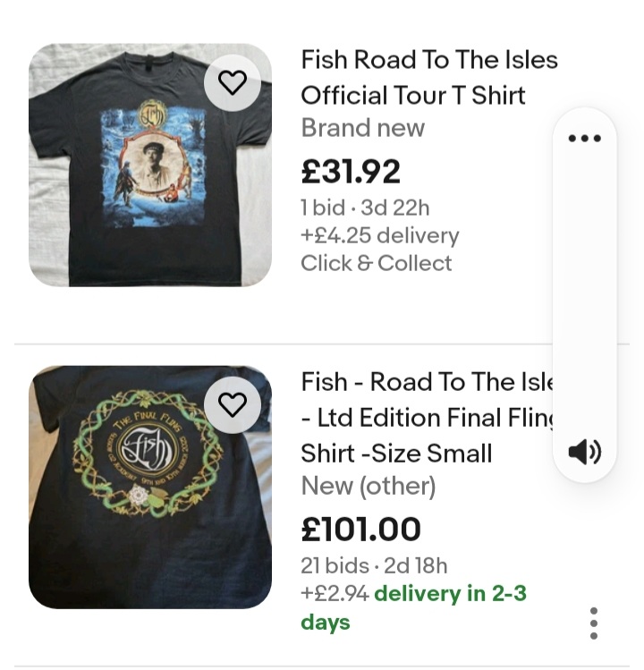644x670 pixels.
Task: Tap the Click & Collect label
Action: [376, 263]
